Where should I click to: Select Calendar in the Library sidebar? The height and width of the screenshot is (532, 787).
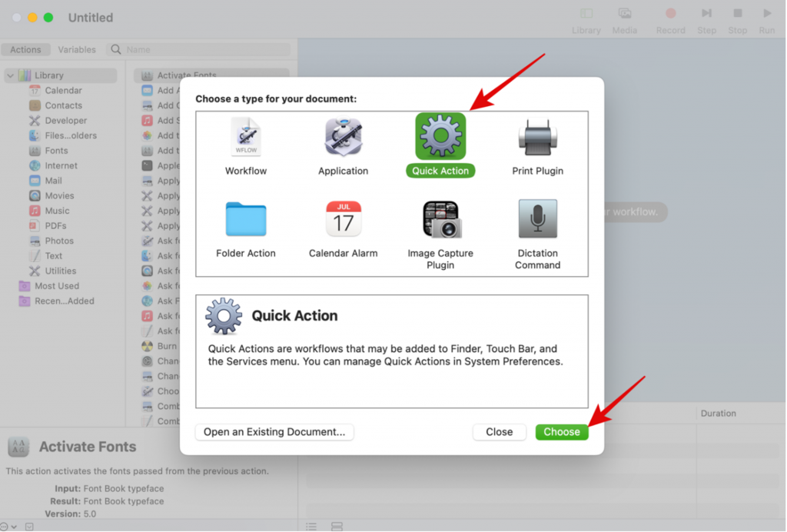pyautogui.click(x=63, y=91)
